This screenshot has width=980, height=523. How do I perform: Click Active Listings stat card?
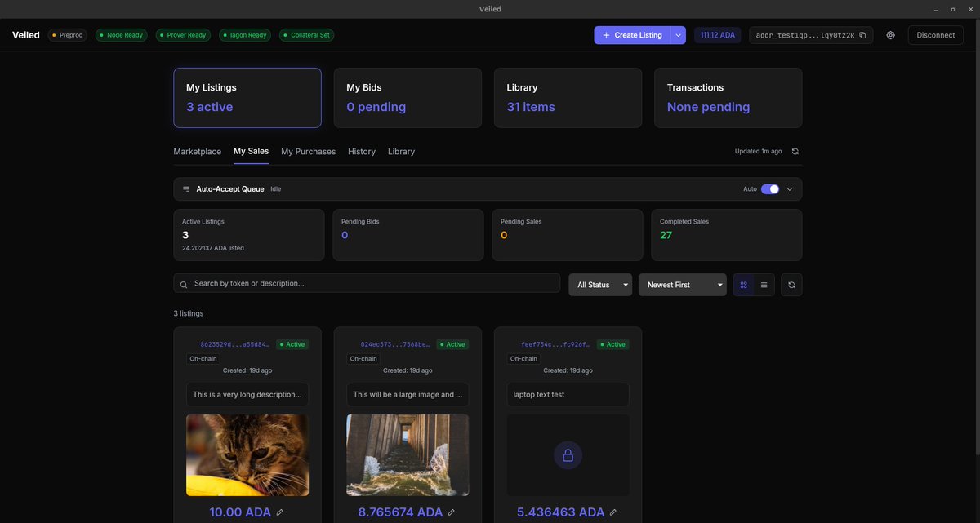pyautogui.click(x=249, y=235)
